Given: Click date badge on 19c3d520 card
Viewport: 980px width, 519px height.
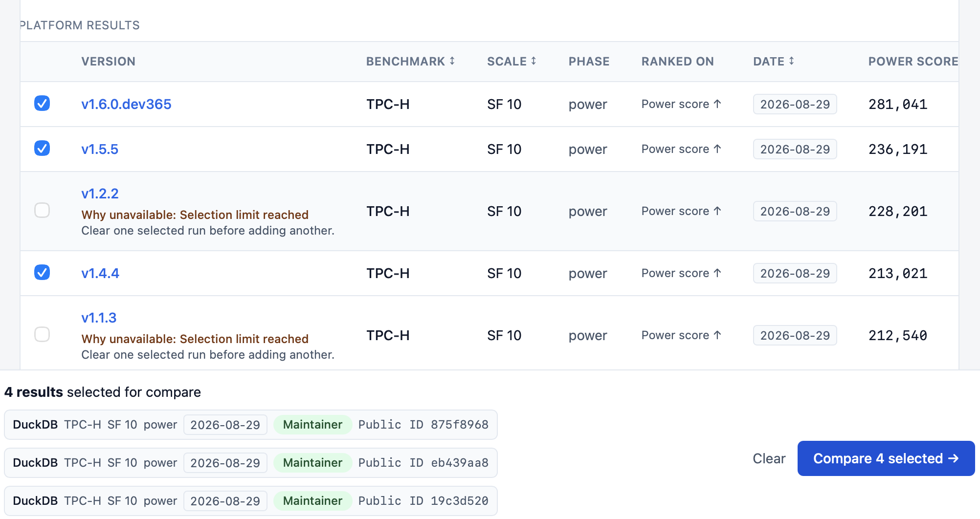Looking at the screenshot, I should [x=225, y=501].
